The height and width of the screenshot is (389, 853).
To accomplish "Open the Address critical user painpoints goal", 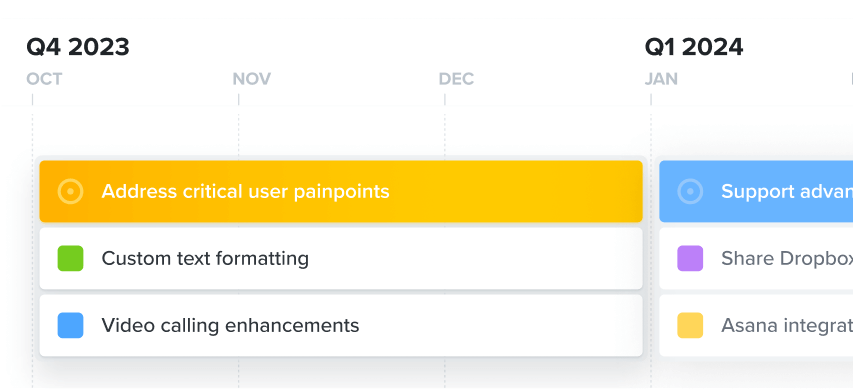I will [341, 192].
